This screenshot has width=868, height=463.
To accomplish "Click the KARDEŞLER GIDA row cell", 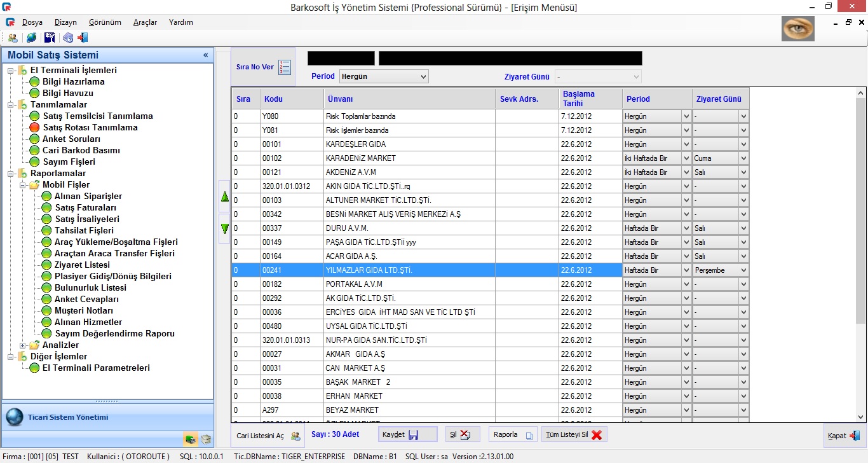I will click(410, 144).
